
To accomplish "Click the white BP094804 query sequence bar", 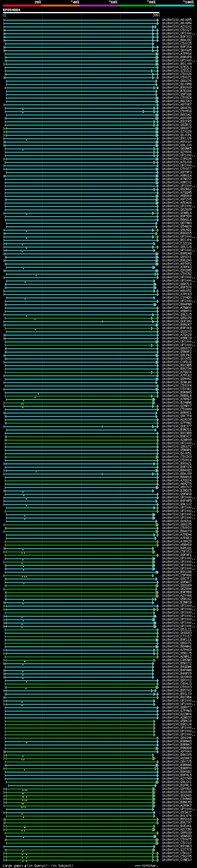I will click(81, 12).
